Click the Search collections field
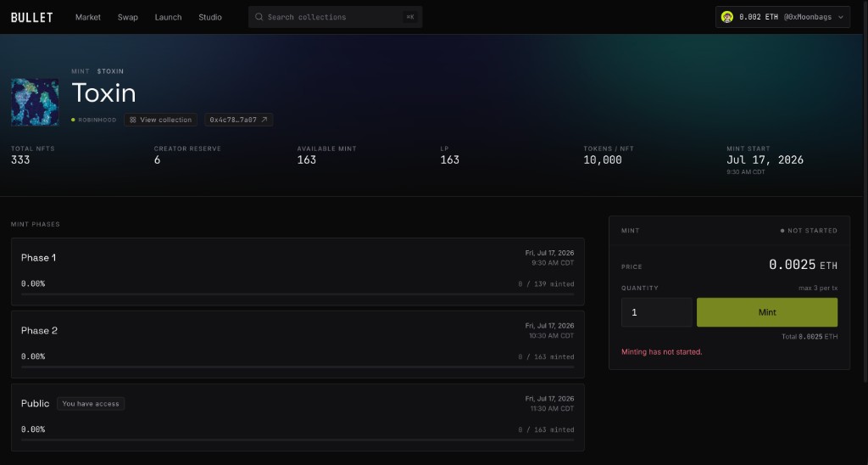The image size is (868, 465). click(x=335, y=17)
